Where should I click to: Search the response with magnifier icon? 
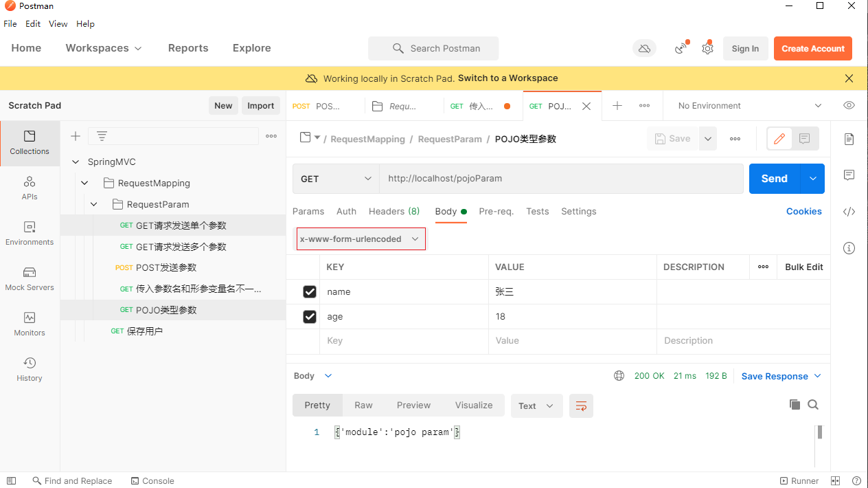coord(813,405)
